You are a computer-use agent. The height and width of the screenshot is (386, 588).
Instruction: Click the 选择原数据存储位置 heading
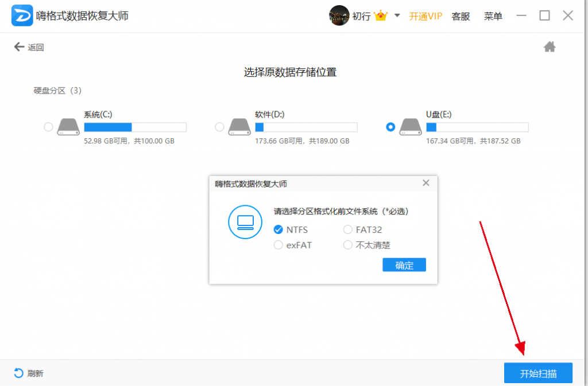click(x=290, y=72)
